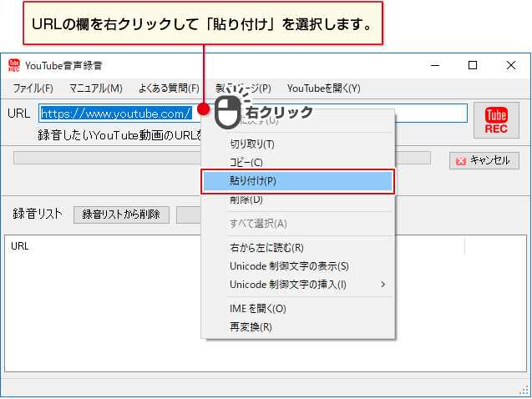Click the window size grip in the status bar

(x=524, y=391)
